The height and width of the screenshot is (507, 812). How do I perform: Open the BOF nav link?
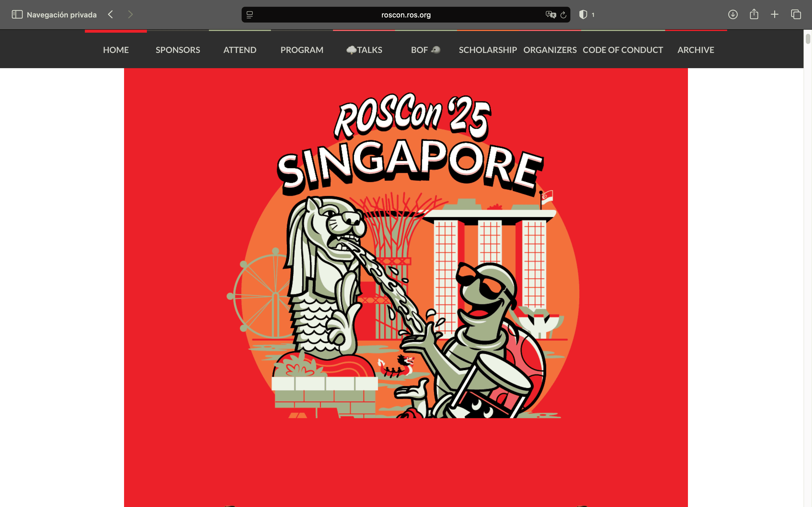coord(425,50)
